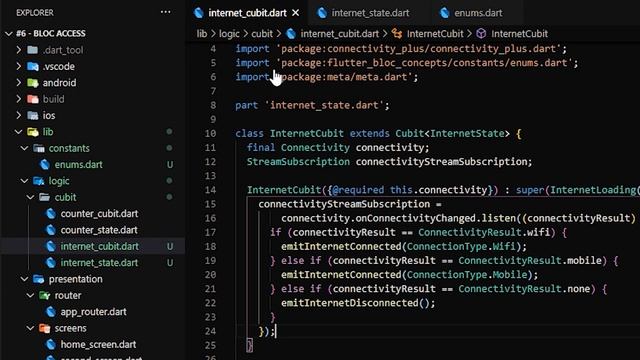This screenshot has width=640, height=360.
Task: Click the Dart icon beside app_router.dart
Action: pos(51,311)
